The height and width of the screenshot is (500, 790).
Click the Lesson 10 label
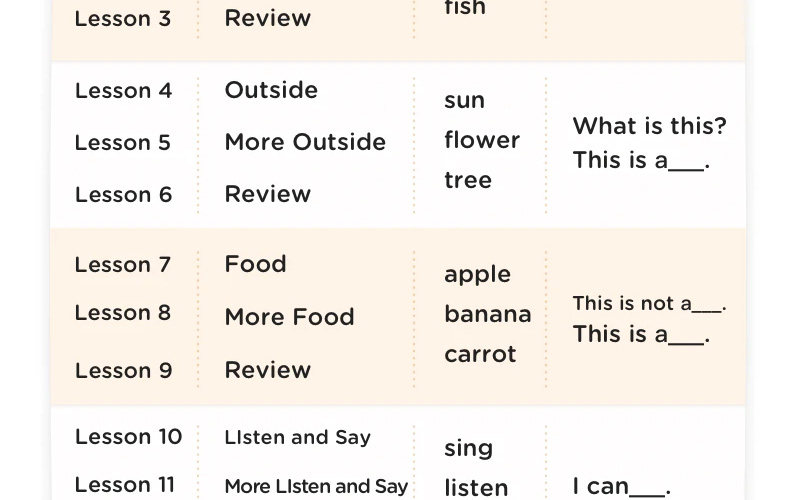[128, 437]
